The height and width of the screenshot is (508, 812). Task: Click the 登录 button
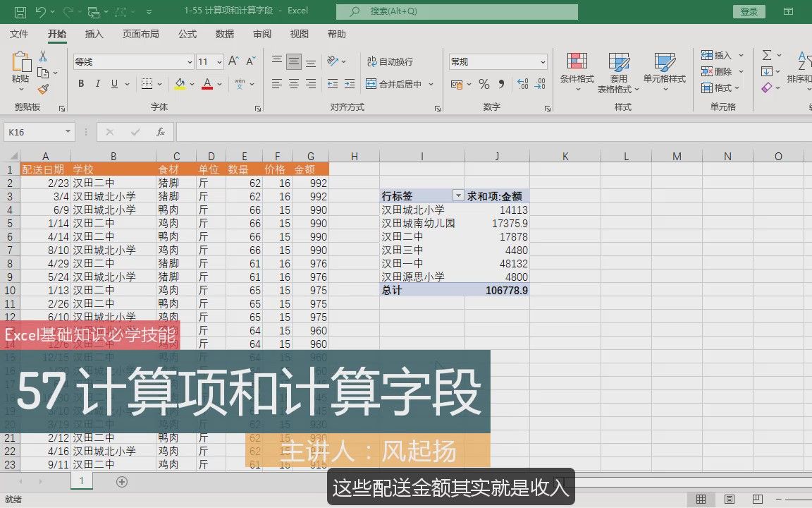coord(748,11)
